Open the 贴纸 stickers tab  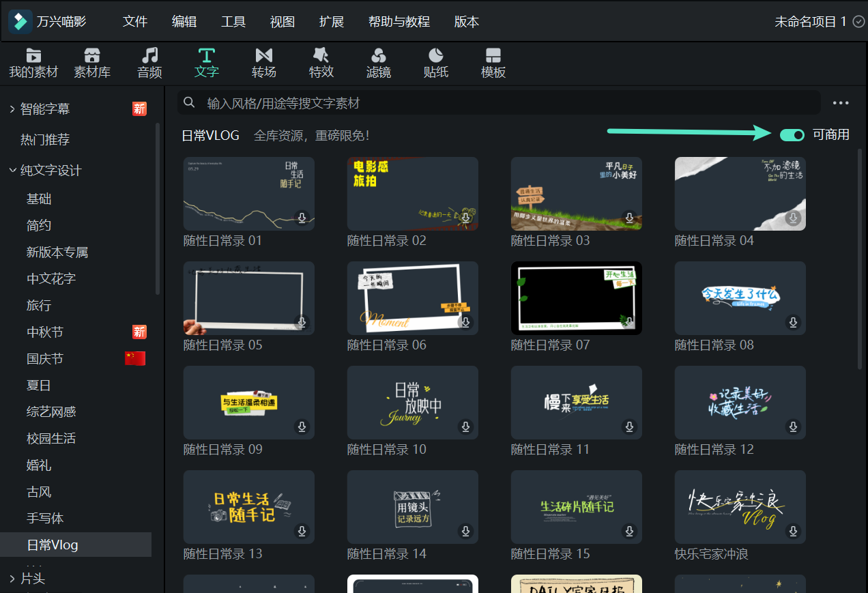pos(436,63)
